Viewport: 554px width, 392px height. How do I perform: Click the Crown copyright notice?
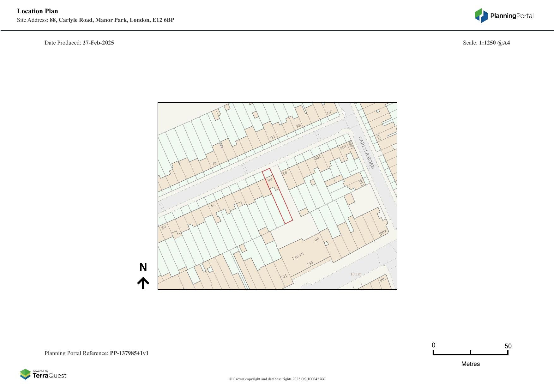[x=277, y=379]
